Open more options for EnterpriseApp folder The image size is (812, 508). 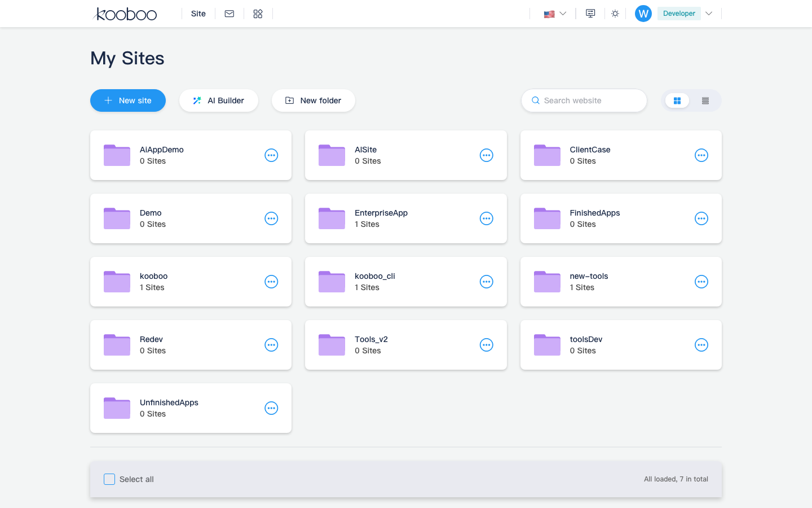pos(487,218)
